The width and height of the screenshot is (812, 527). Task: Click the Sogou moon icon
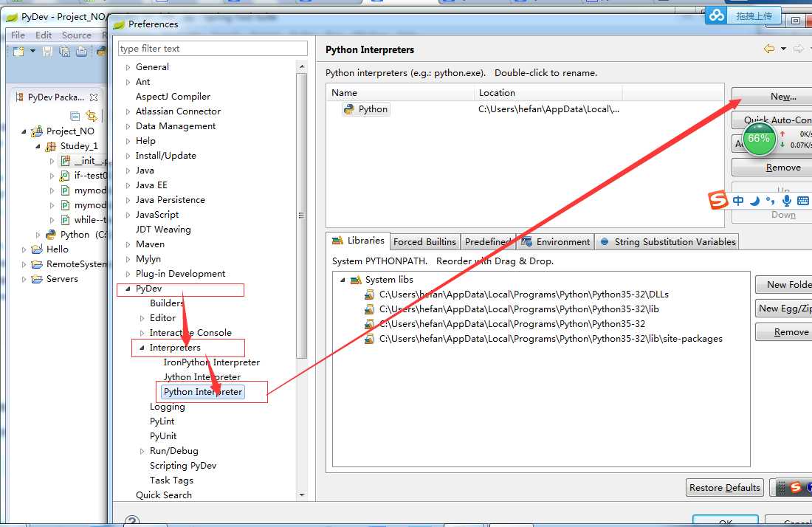tap(754, 200)
